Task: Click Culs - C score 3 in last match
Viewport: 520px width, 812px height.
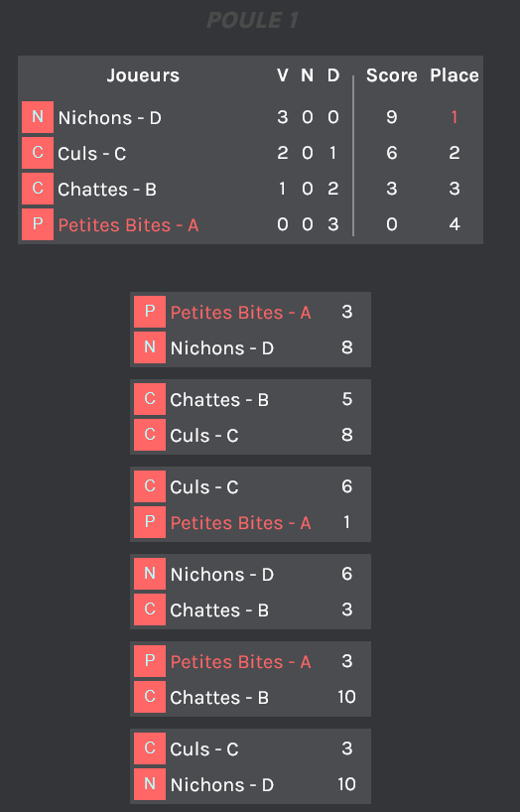Action: [346, 748]
